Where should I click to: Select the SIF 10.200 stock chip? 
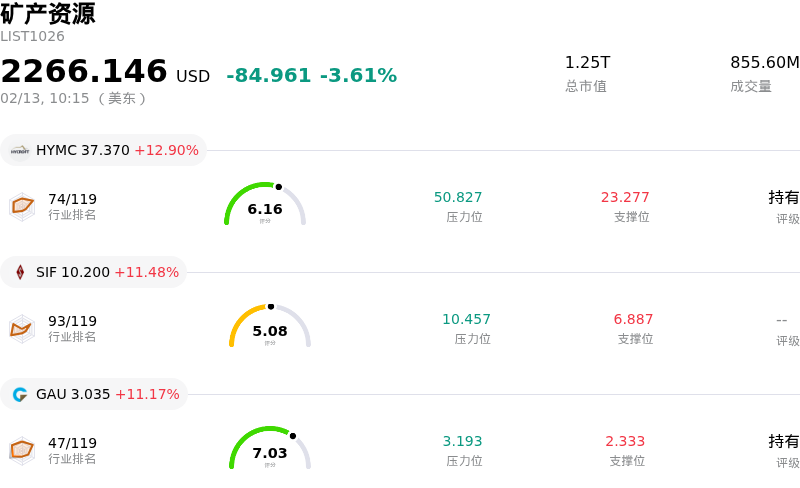coord(93,272)
